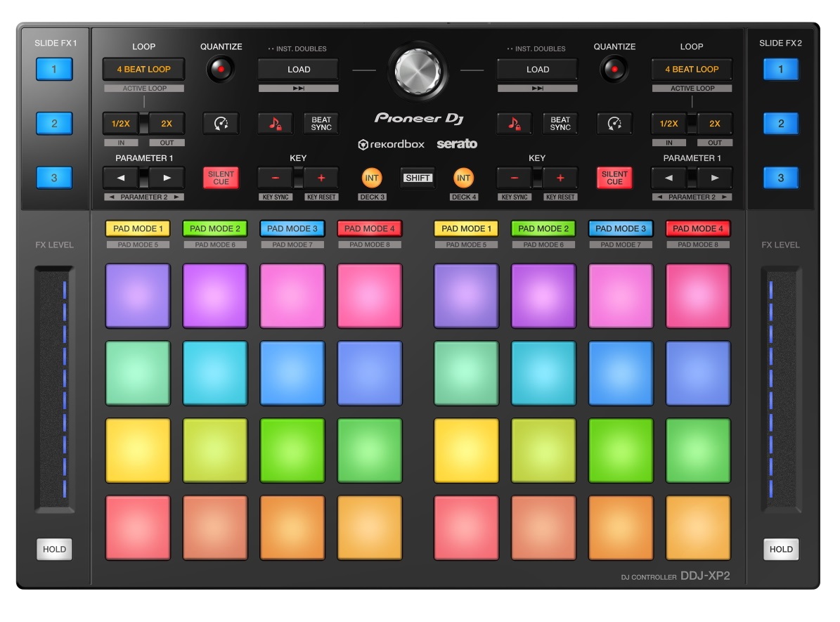The width and height of the screenshot is (840, 622).
Task: Tap the key lock note icon on left deck
Action: 276,124
